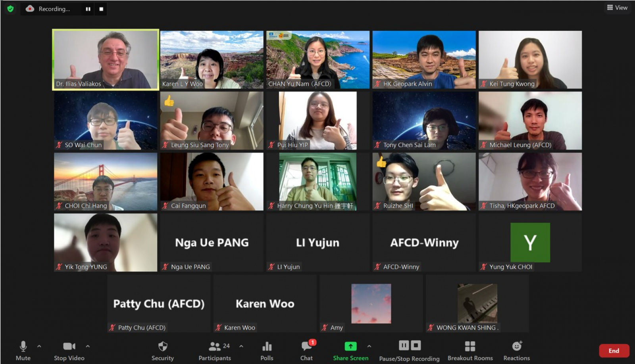Open the Chat bubble with notification

click(307, 346)
